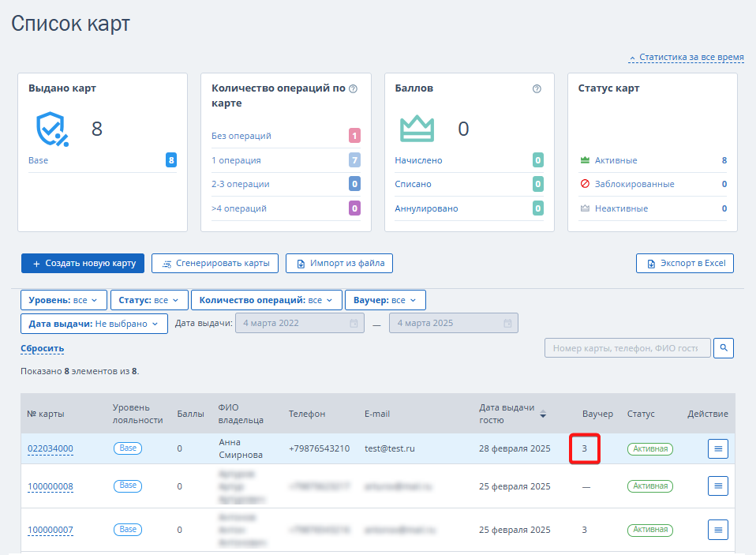The width and height of the screenshot is (756, 555).
Task: Click the help icon in the Баллов card
Action: (x=537, y=88)
